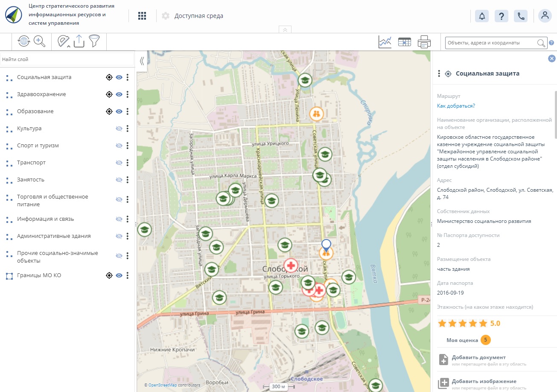Click the notifications bell icon

click(x=482, y=16)
